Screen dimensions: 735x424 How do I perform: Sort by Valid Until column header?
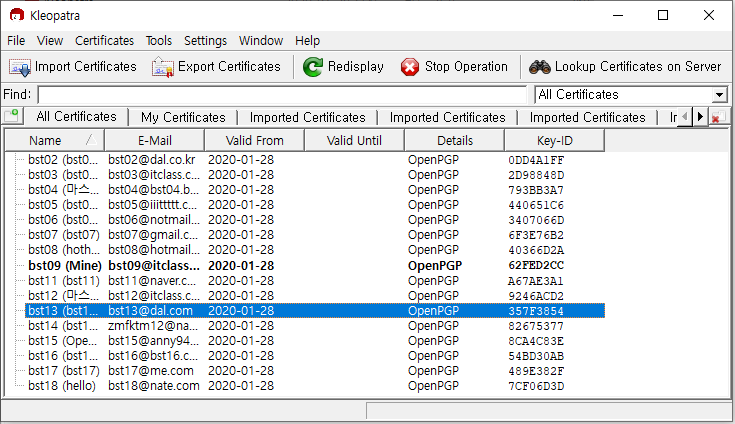tap(354, 141)
